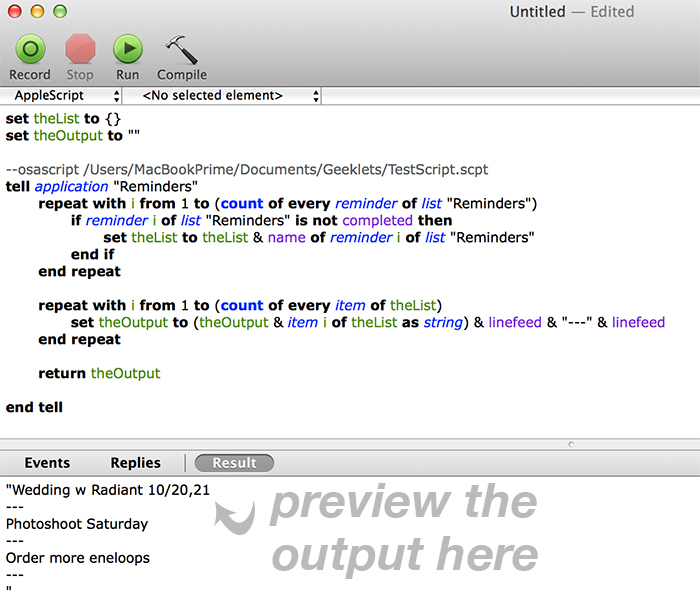Click the green Record button icon
The width and height of the screenshot is (700, 616).
click(30, 49)
